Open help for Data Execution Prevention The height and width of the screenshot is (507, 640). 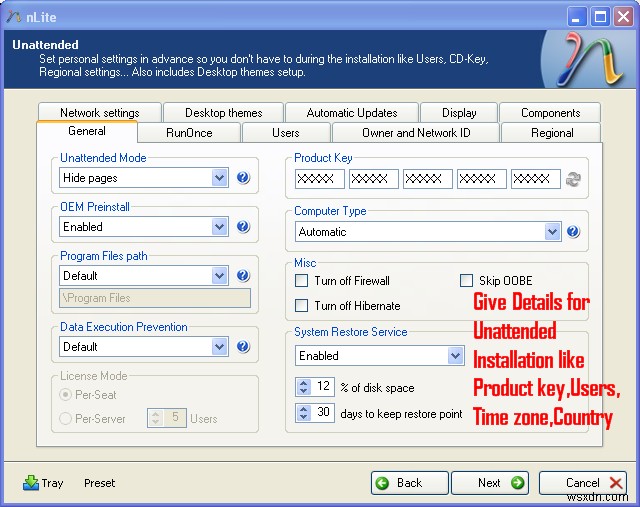[243, 347]
